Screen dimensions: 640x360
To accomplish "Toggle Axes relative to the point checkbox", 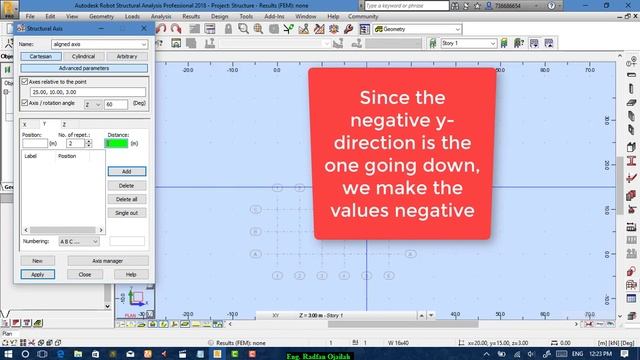I will pos(24,82).
